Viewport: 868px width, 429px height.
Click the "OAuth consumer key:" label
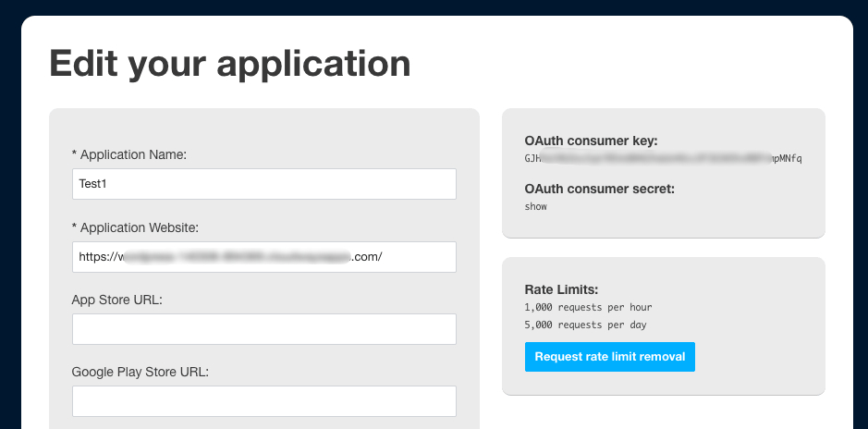[592, 141]
